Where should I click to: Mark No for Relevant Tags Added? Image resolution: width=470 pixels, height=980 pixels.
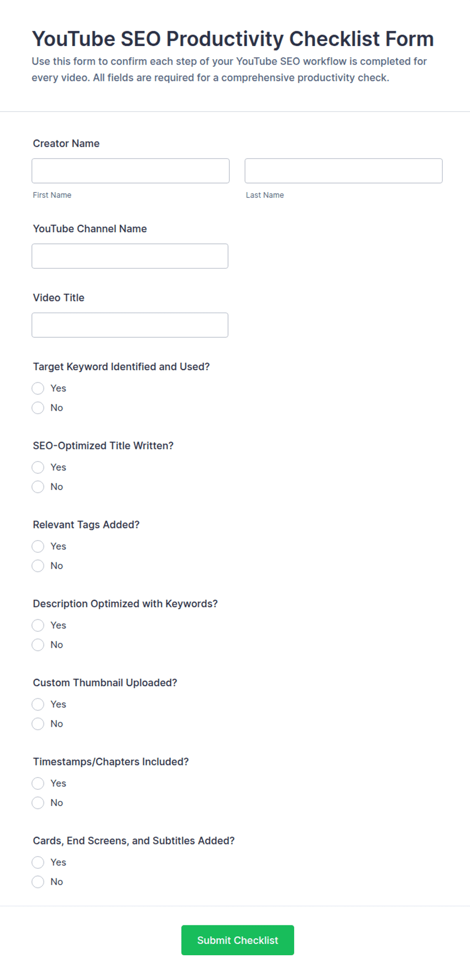38,565
